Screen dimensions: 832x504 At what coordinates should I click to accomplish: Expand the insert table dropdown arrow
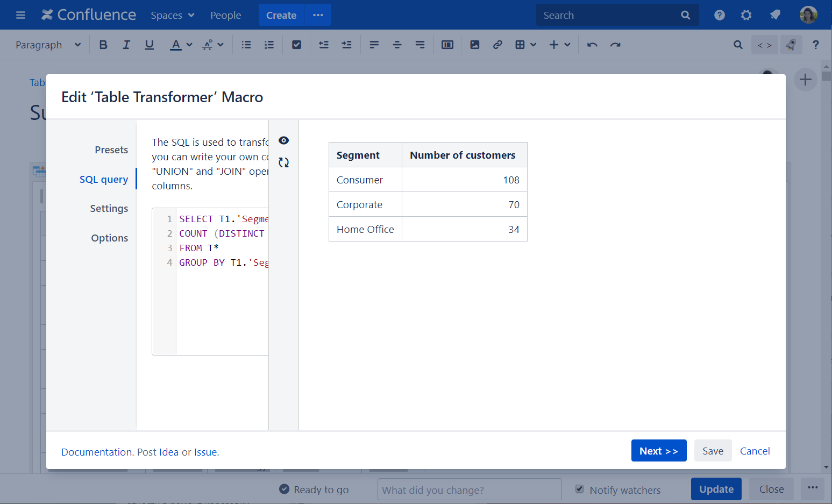pyautogui.click(x=533, y=45)
